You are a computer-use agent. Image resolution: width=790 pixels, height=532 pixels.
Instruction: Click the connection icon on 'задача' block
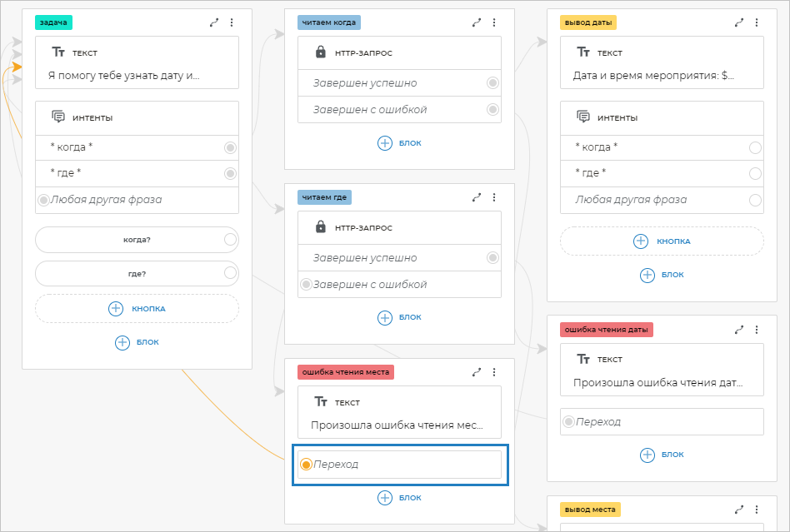click(x=214, y=22)
